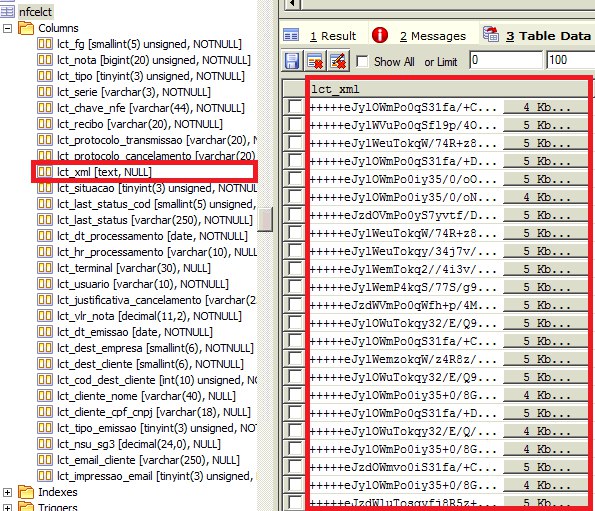Click the cancel changes pencil icon

pyautogui.click(x=338, y=61)
